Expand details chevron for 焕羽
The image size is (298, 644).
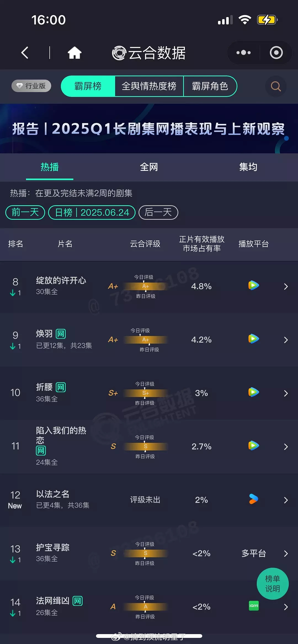click(x=286, y=340)
